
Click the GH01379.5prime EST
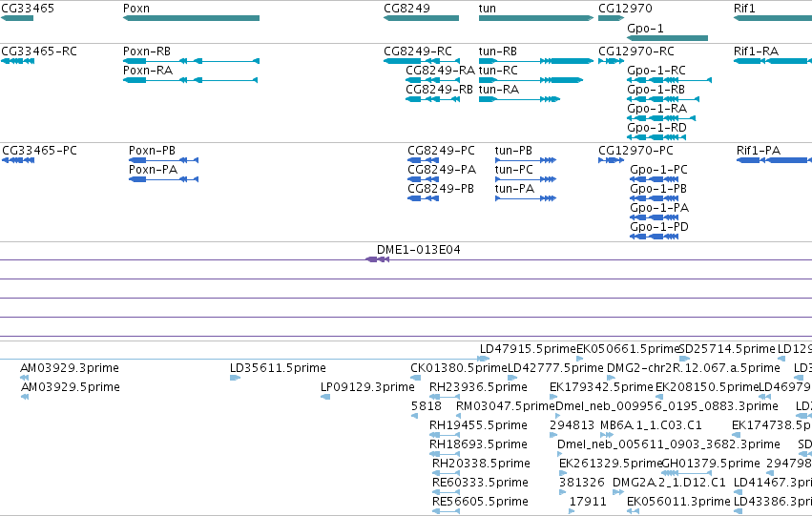(687, 473)
